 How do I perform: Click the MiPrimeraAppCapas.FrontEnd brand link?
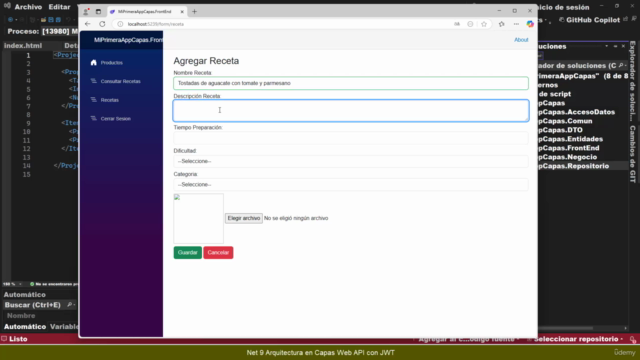tap(128, 40)
